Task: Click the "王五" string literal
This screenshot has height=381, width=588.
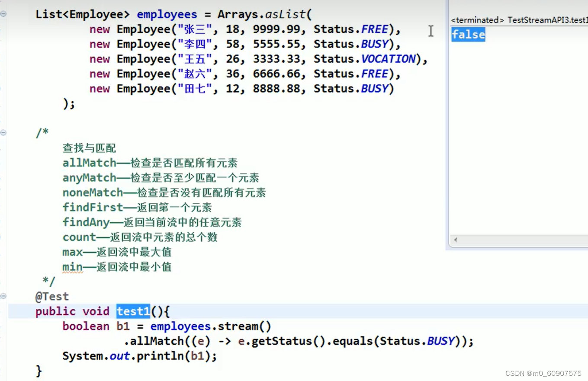Action: coord(195,59)
